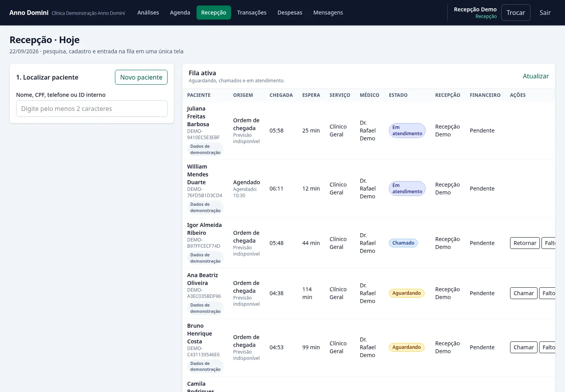Click the Novo paciente button
Image resolution: width=565 pixels, height=392 pixels.
tap(141, 77)
